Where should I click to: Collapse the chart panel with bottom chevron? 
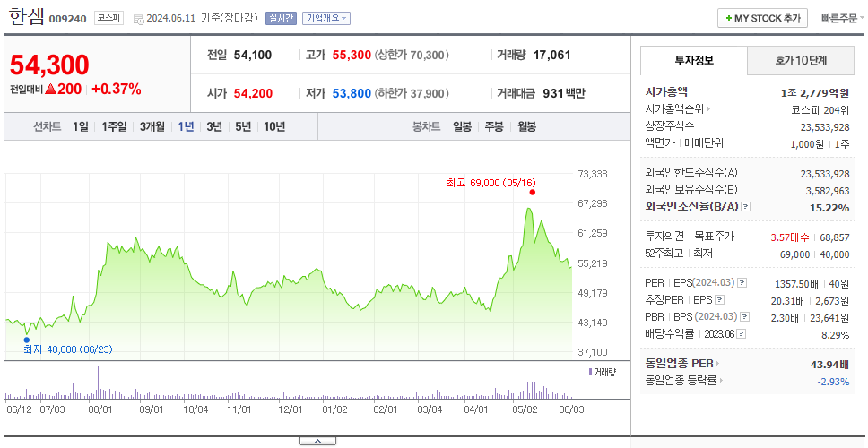pyautogui.click(x=317, y=441)
